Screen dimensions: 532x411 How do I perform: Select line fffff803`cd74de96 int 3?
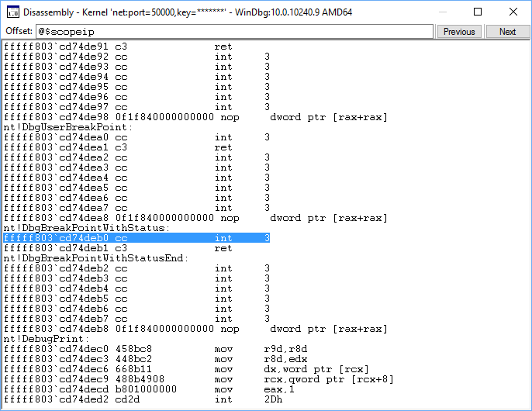click(136, 97)
